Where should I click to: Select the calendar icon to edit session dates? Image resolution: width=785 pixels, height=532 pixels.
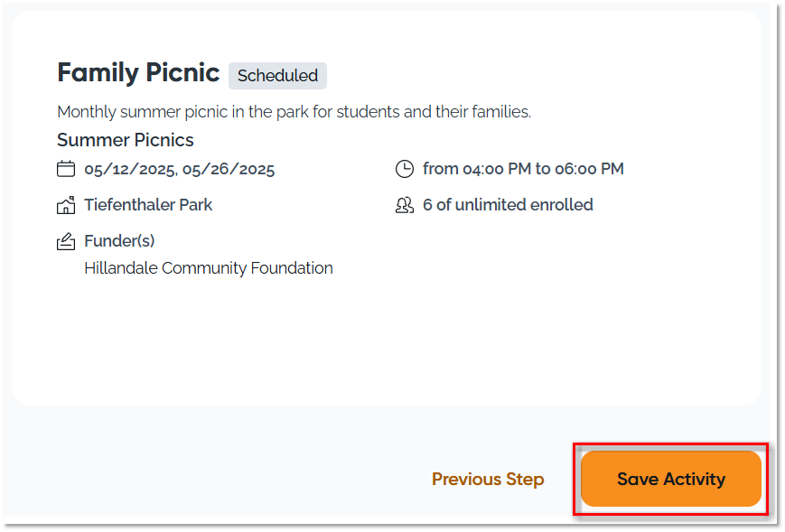65,168
